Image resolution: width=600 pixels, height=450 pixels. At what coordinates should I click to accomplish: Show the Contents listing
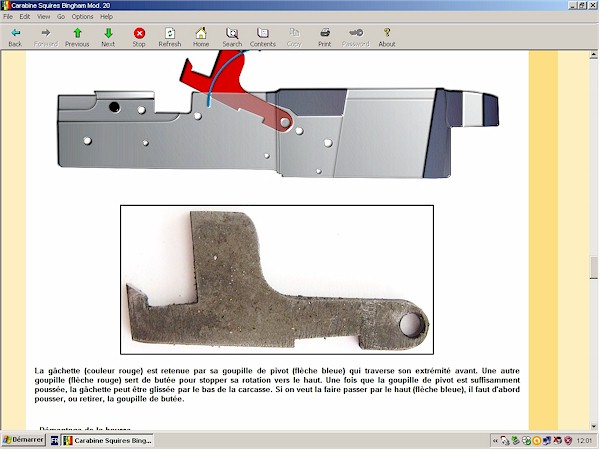262,37
